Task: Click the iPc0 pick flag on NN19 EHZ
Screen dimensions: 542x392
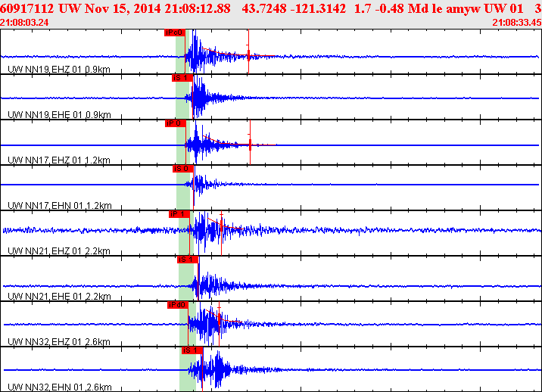Action: pyautogui.click(x=173, y=33)
